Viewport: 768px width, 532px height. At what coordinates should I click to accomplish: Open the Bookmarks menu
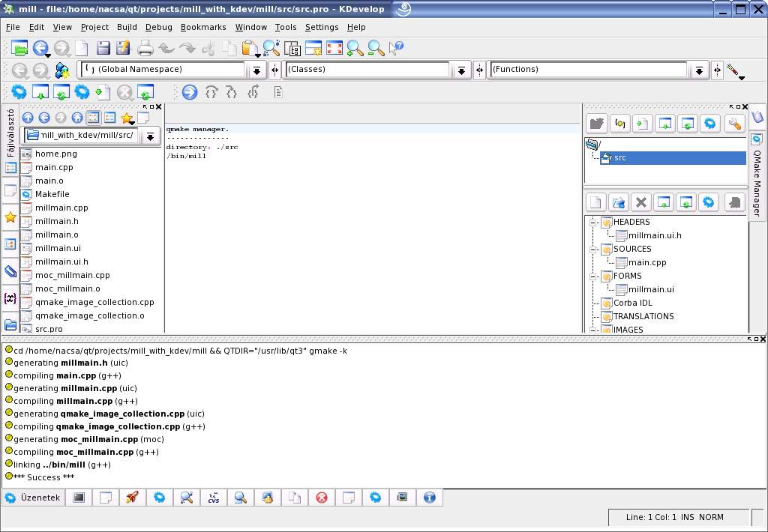point(203,28)
